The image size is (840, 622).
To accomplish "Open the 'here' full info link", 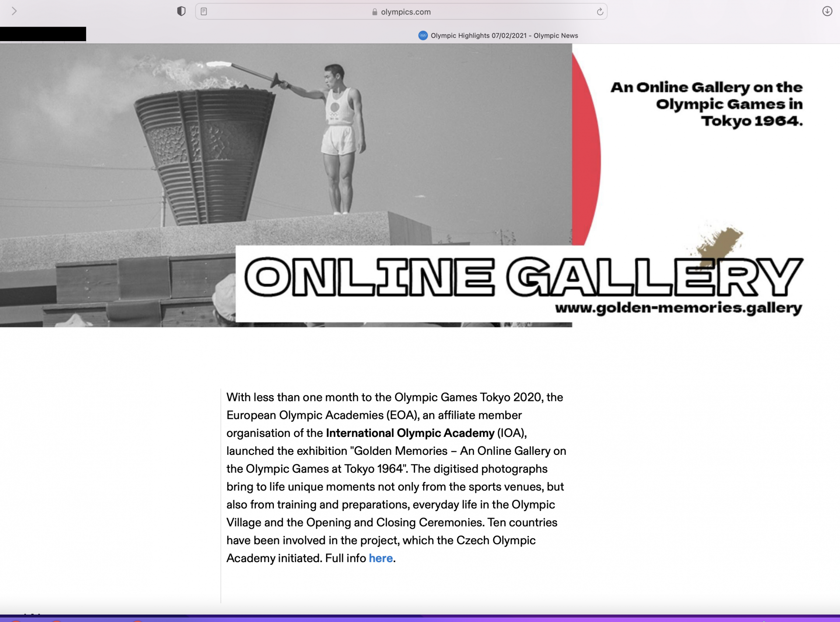I will point(381,558).
